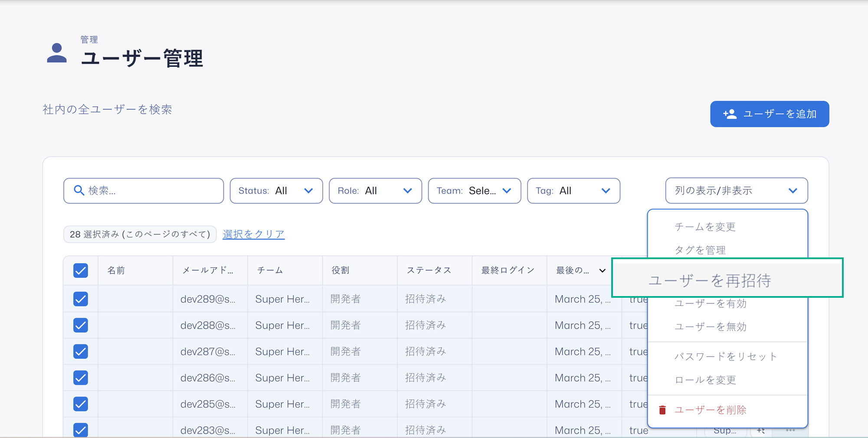Click the 社内の全ユーザーを検索 subtitle text
Screen dimensions: 868x438
pyautogui.click(x=107, y=109)
